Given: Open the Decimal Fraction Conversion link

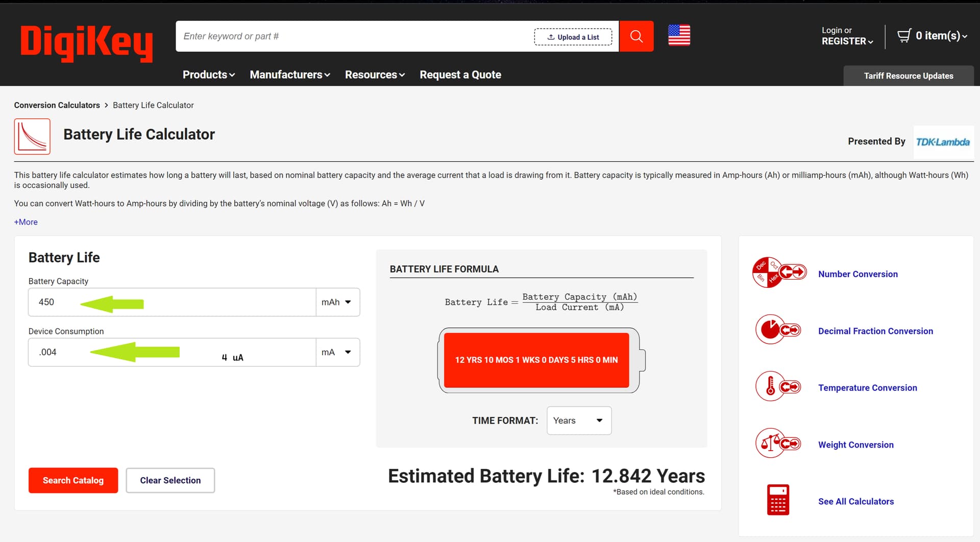Looking at the screenshot, I should point(875,331).
